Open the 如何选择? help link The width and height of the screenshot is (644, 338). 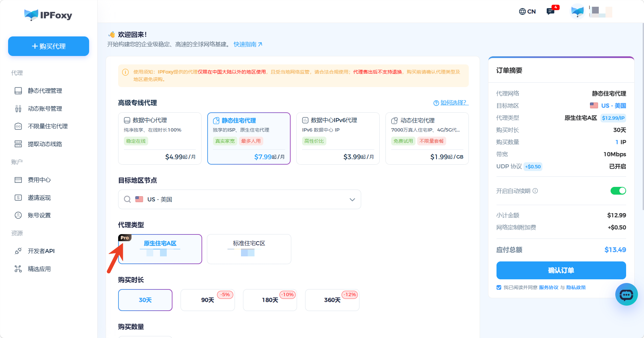[x=451, y=103]
